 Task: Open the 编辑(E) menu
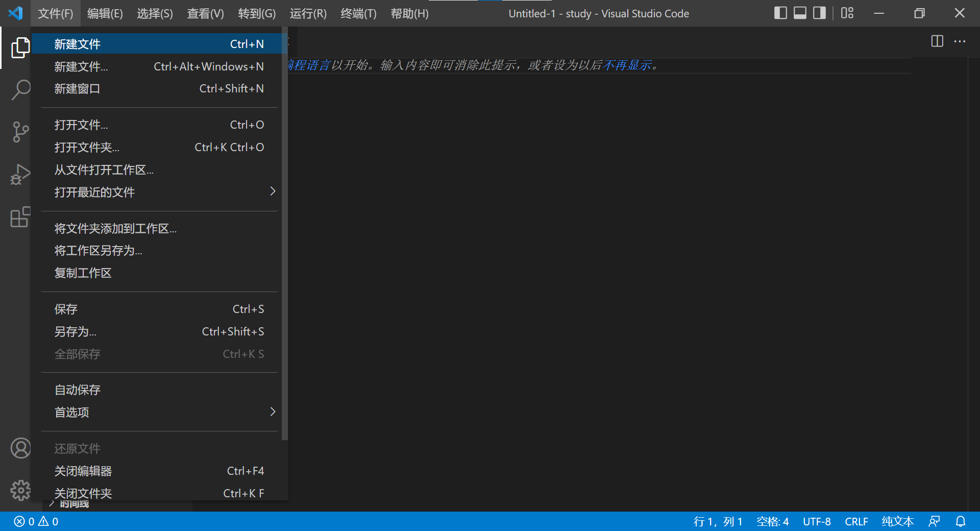tap(105, 13)
